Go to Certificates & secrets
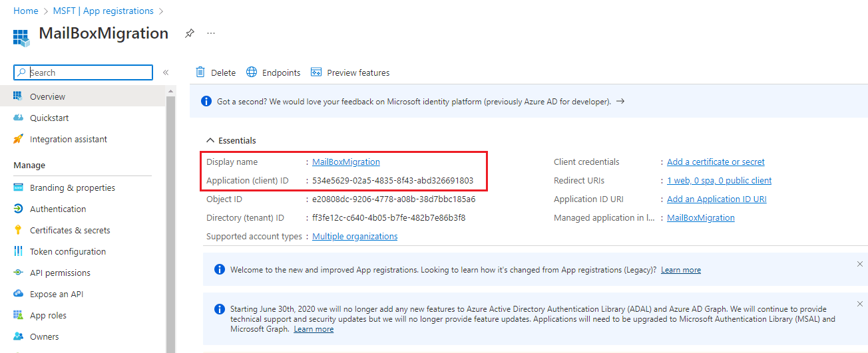 pos(70,230)
